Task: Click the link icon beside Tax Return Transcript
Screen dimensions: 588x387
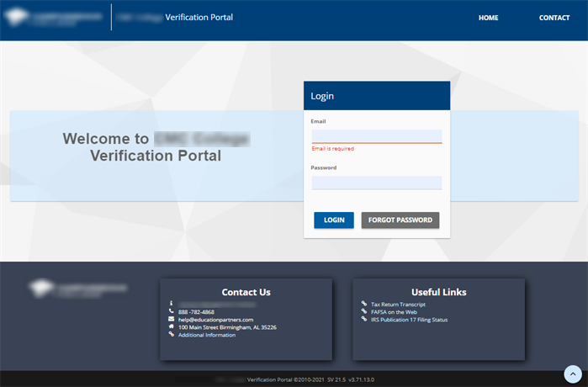Action: pos(363,305)
